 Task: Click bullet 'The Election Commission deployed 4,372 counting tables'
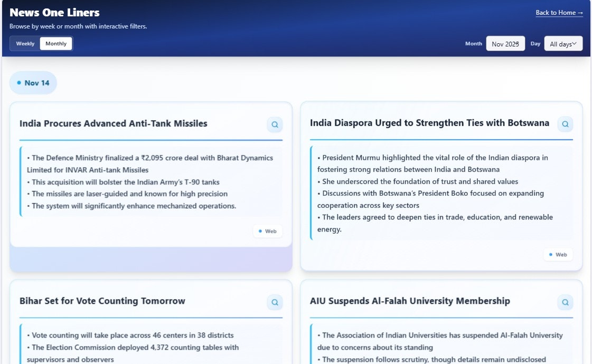point(133,353)
